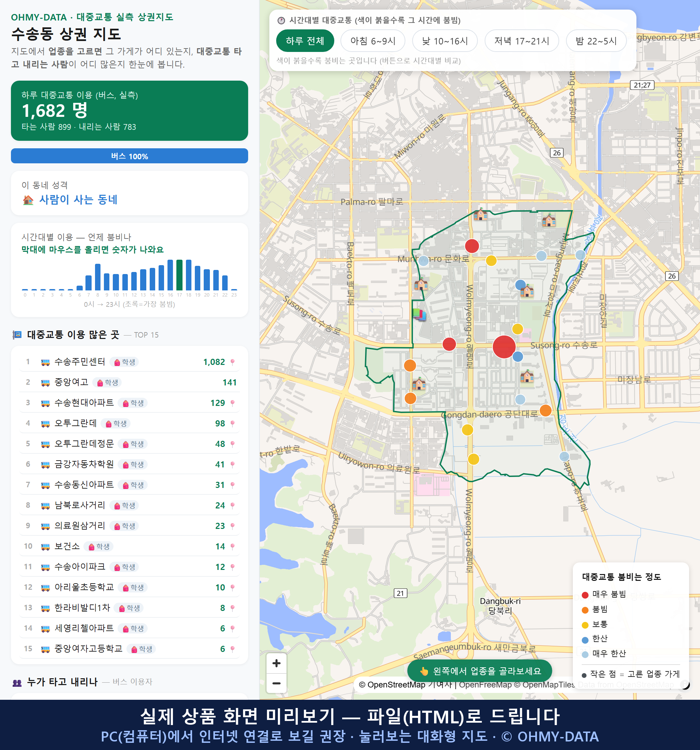Open the 금강자동차학원 stop entry
Image resolution: width=700 pixels, height=750 pixels.
coord(130,465)
